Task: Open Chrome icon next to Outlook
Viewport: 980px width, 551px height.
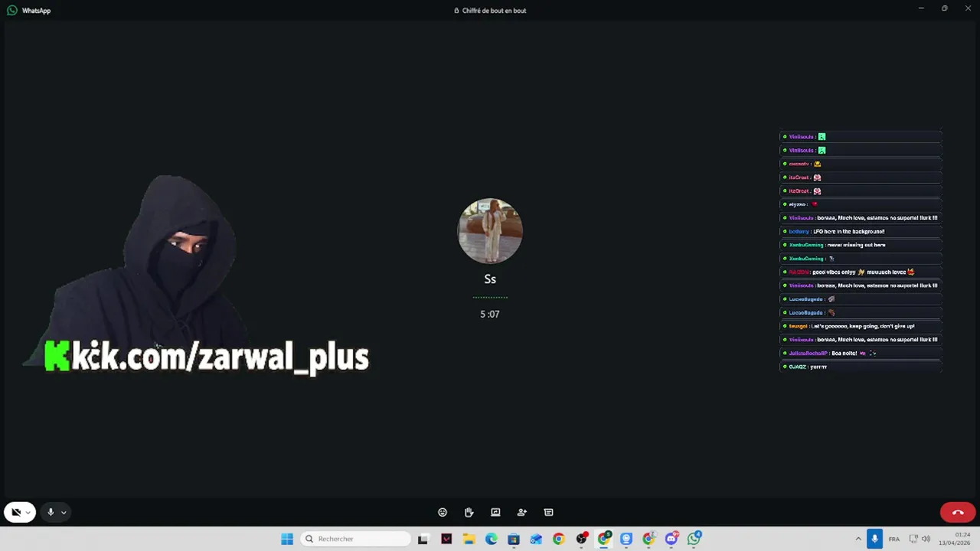Action: [559, 539]
